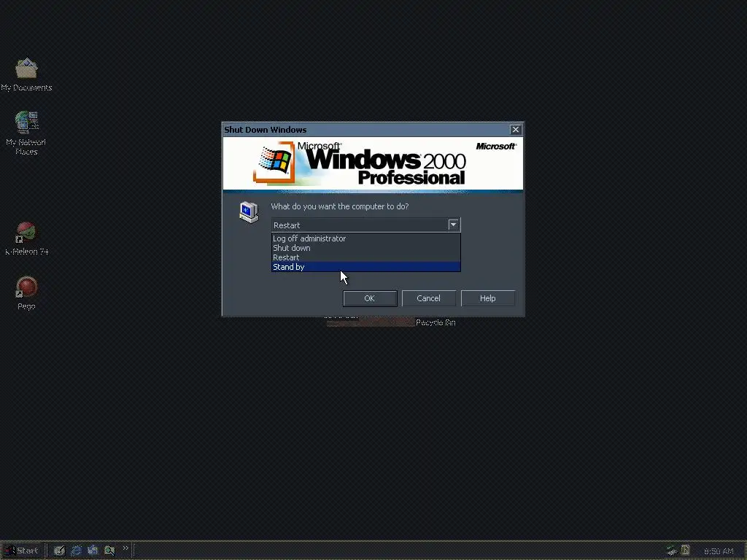Image resolution: width=747 pixels, height=560 pixels.
Task: Choose 'Log off administrator' from the list
Action: 366,238
